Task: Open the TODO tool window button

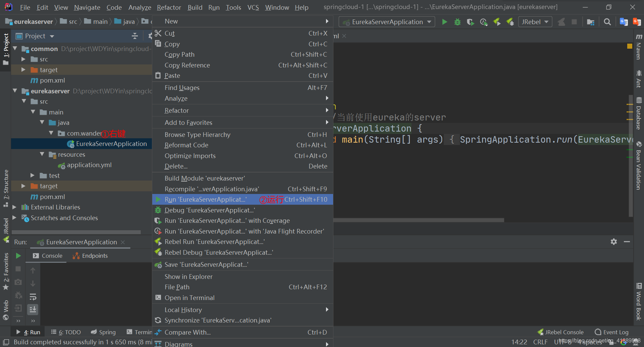Action: (x=66, y=332)
